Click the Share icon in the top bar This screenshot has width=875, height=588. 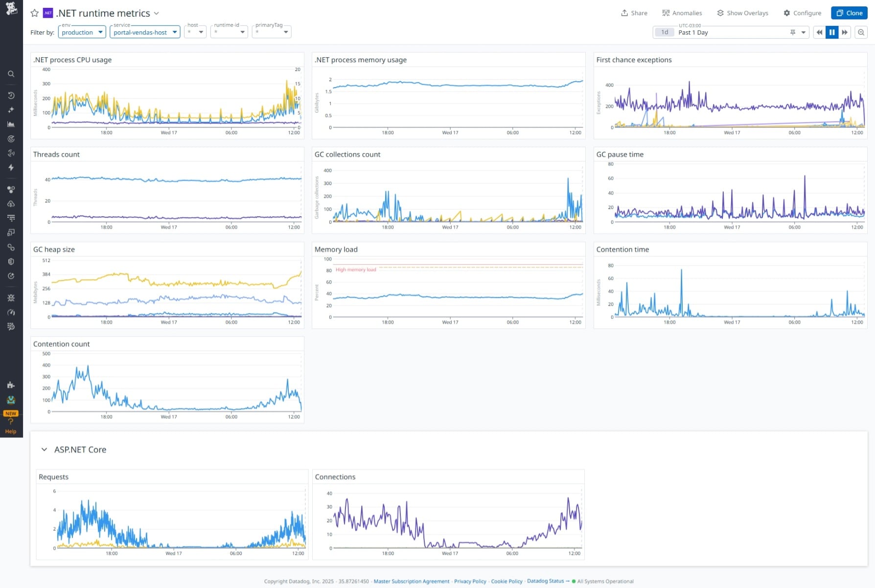pyautogui.click(x=633, y=13)
